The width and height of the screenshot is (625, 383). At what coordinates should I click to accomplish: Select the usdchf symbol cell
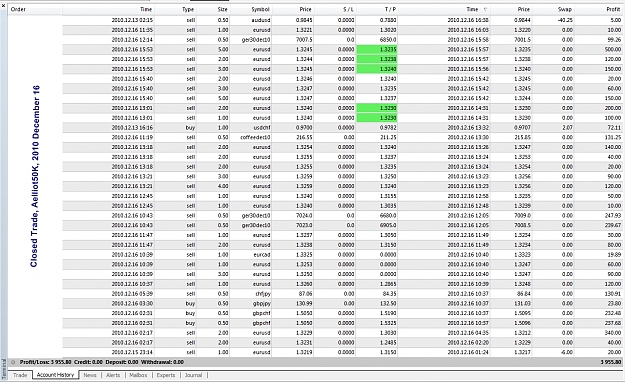[x=262, y=128]
